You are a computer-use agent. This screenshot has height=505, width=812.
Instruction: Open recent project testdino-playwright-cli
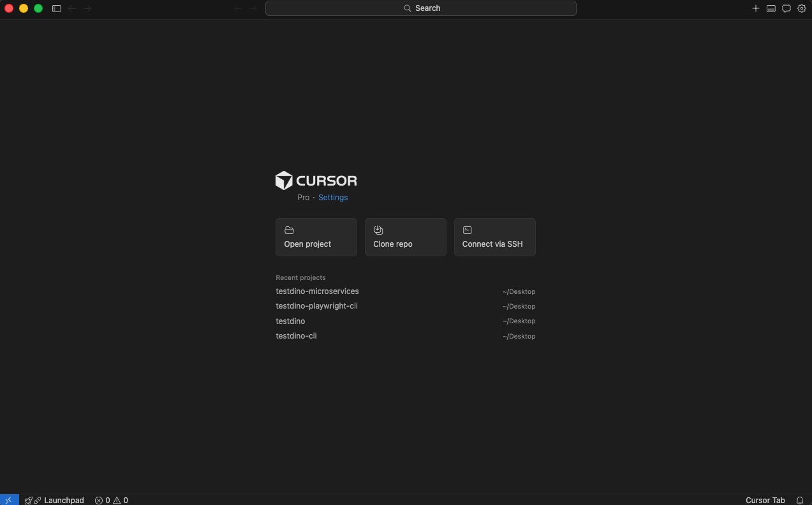click(316, 306)
